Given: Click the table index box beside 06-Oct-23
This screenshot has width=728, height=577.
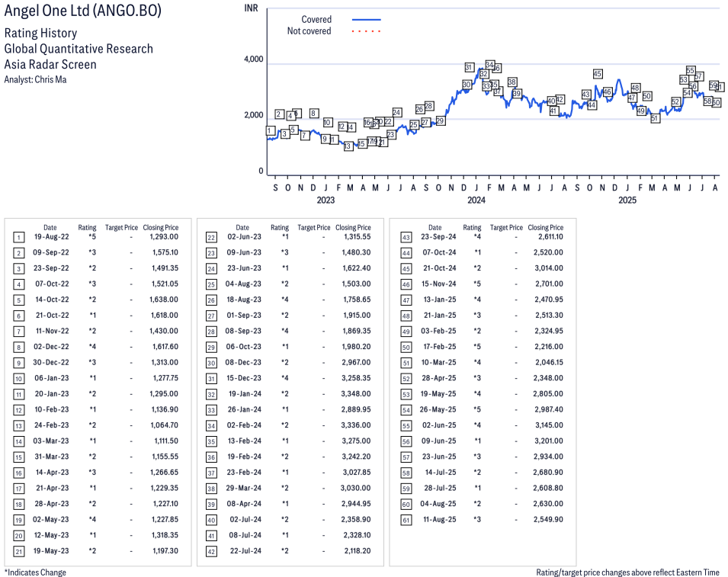Looking at the screenshot, I should [x=211, y=348].
